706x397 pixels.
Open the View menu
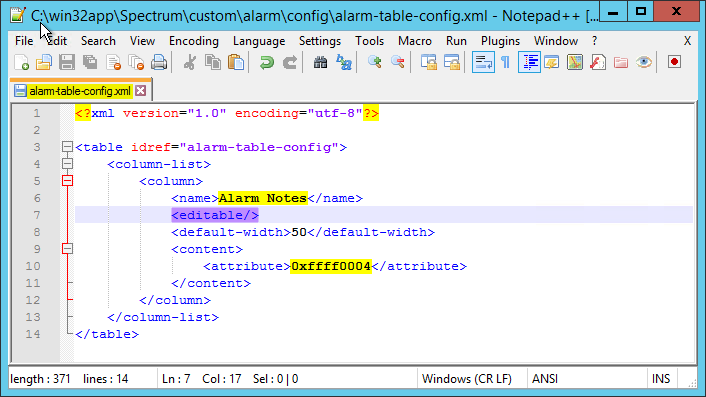point(142,41)
